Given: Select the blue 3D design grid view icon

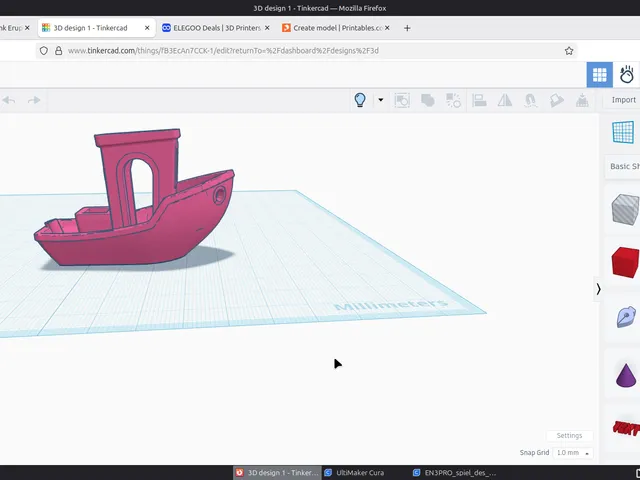Looking at the screenshot, I should pyautogui.click(x=600, y=75).
